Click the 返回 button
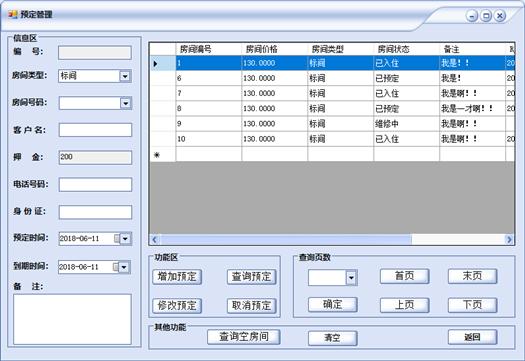 472,337
